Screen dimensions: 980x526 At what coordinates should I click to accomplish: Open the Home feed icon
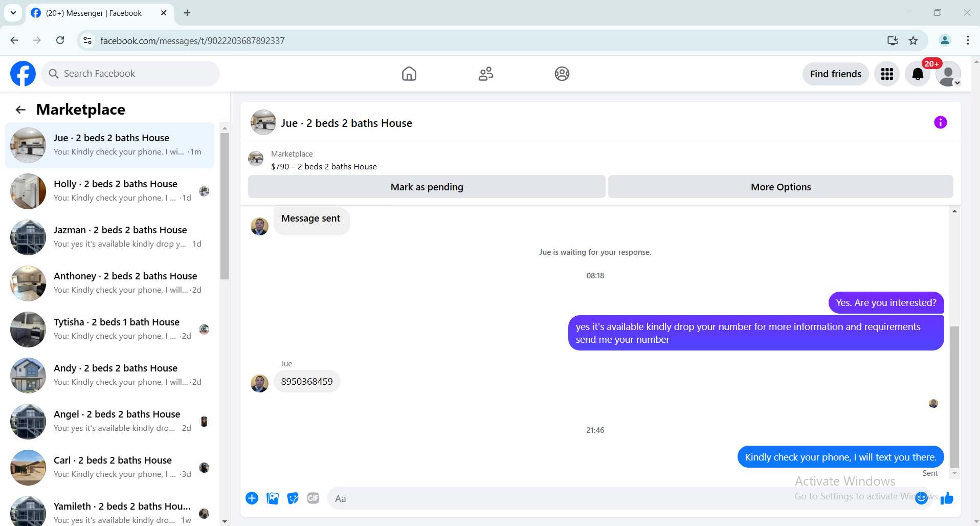click(x=409, y=74)
